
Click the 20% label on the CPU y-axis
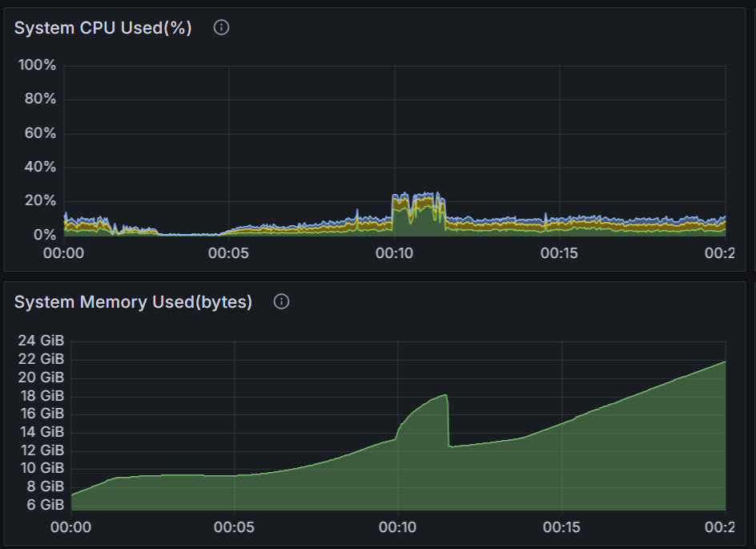point(40,201)
